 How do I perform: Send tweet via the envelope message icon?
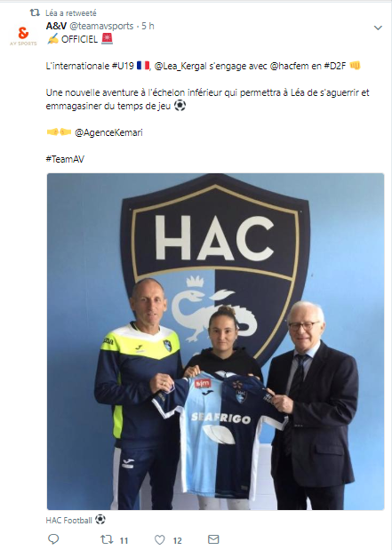[213, 539]
